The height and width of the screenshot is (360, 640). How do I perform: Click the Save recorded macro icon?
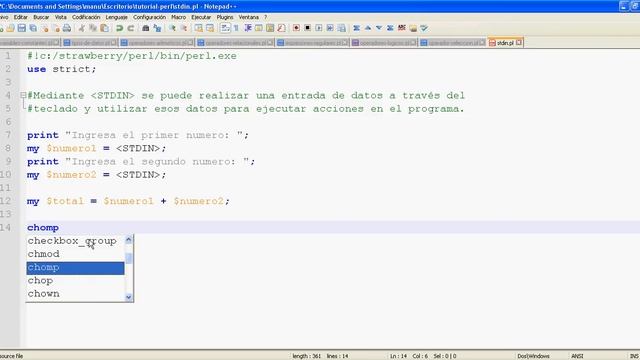(342, 28)
